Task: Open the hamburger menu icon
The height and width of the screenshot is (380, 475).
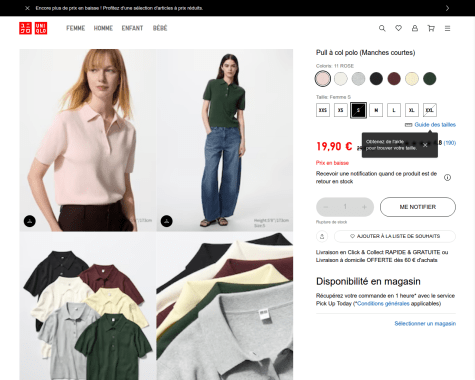Action: click(x=447, y=28)
